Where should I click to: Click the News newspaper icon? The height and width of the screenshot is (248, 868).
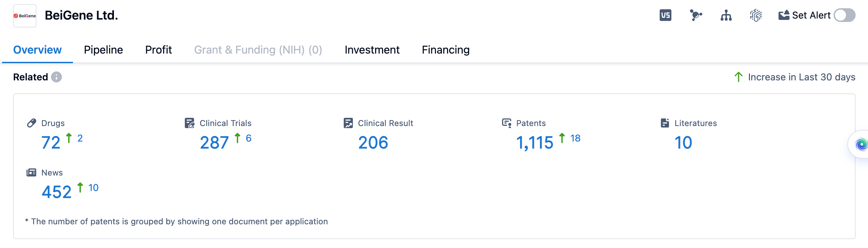pos(31,172)
